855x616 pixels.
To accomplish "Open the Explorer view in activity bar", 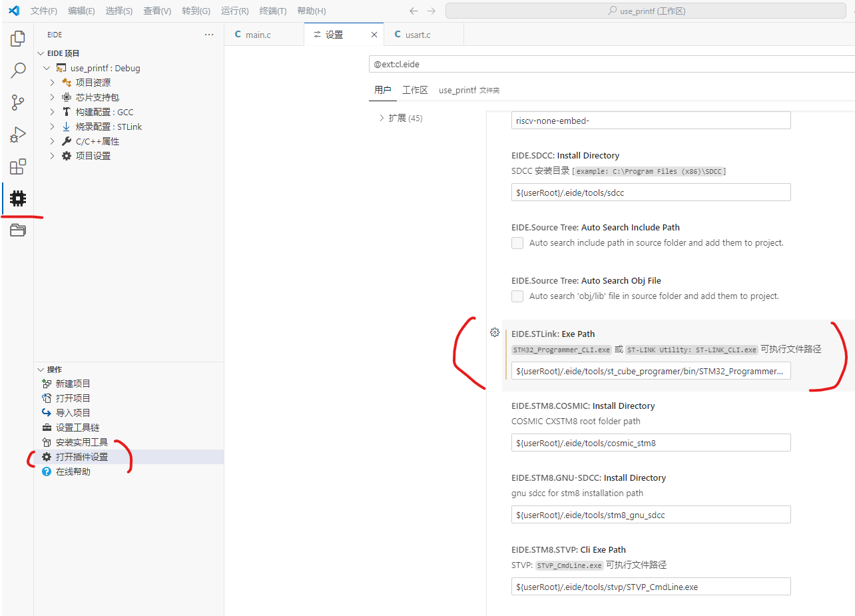I will click(x=18, y=39).
